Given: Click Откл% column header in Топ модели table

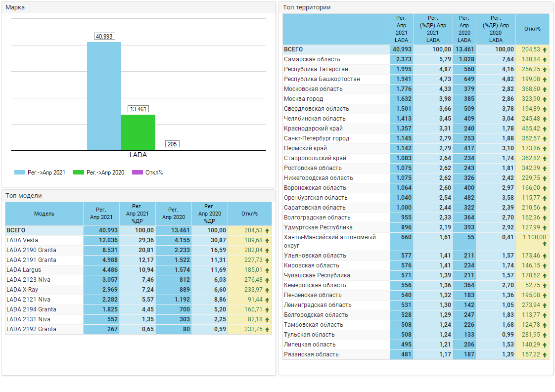Looking at the screenshot, I should click(249, 214).
